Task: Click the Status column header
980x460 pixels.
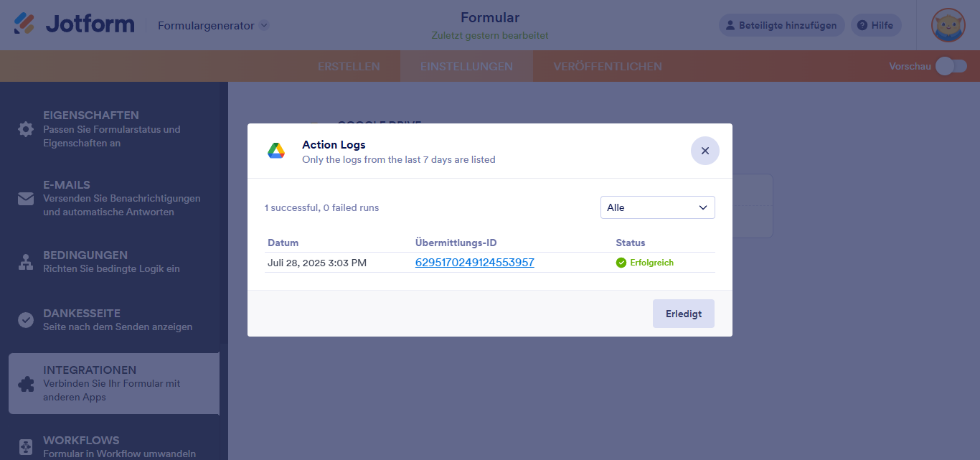Action: click(x=631, y=243)
